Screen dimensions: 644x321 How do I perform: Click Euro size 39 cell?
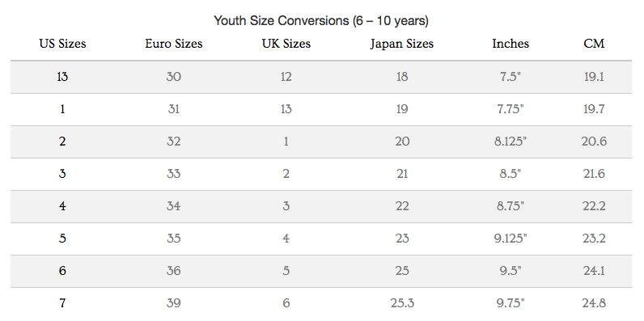pyautogui.click(x=174, y=303)
